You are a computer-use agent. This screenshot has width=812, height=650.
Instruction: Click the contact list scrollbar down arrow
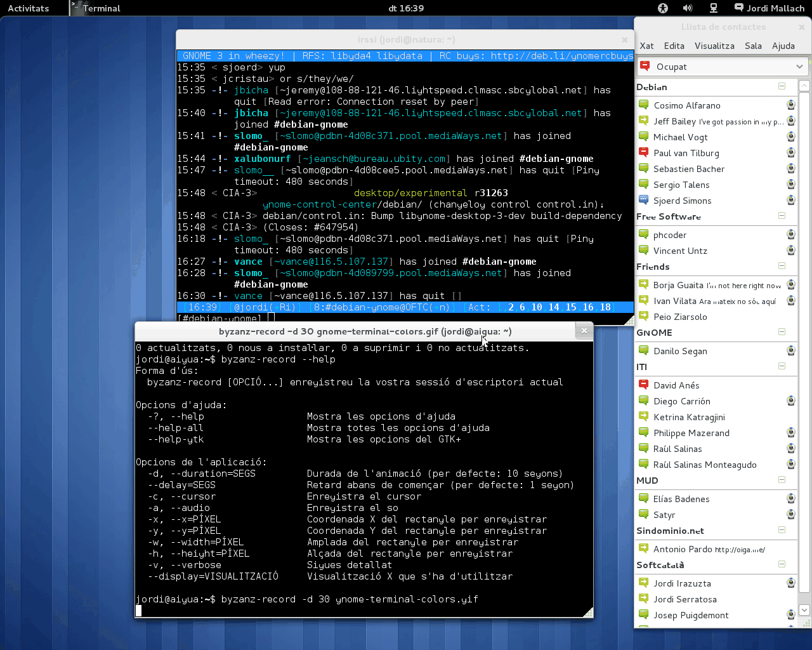point(804,610)
